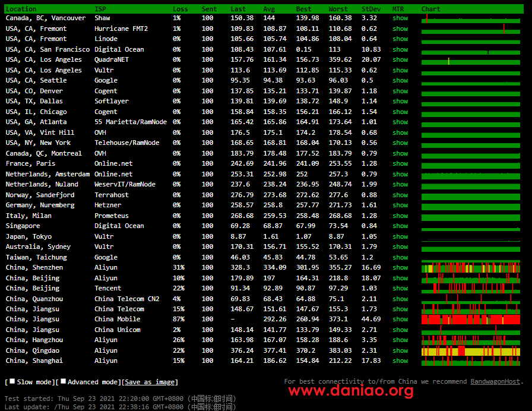
Task: Show MTR for Fremont Linode row
Action: coord(400,39)
